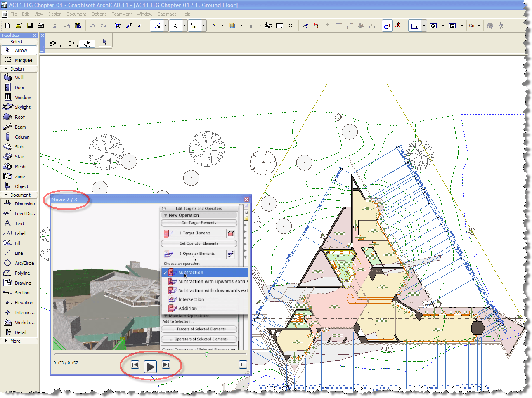The width and height of the screenshot is (532, 398).
Task: Select the Object tool
Action: coord(19,186)
